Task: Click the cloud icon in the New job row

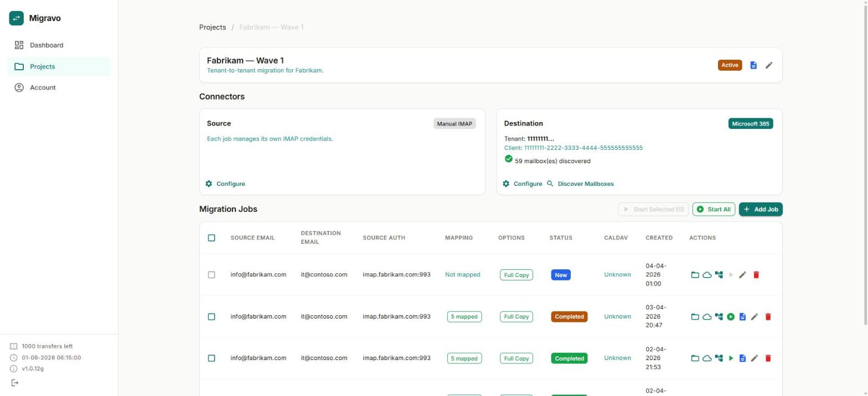Action: tap(707, 275)
